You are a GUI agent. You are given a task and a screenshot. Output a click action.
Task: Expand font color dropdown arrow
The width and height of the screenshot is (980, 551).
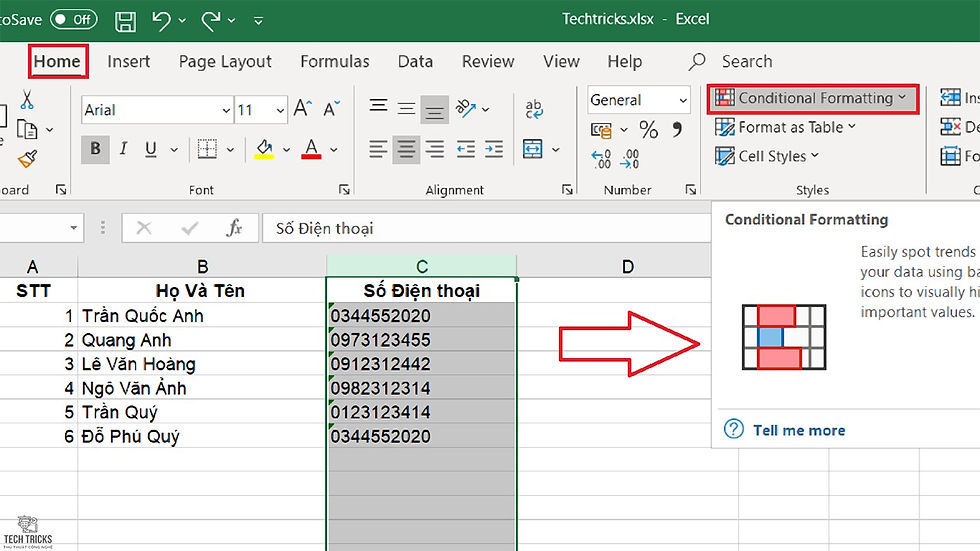pos(334,150)
